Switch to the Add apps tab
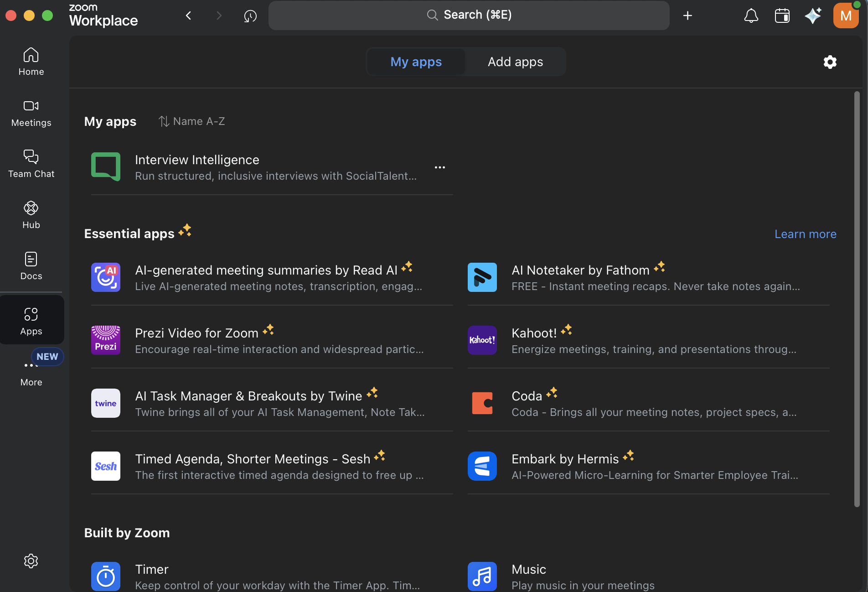 [x=515, y=62]
